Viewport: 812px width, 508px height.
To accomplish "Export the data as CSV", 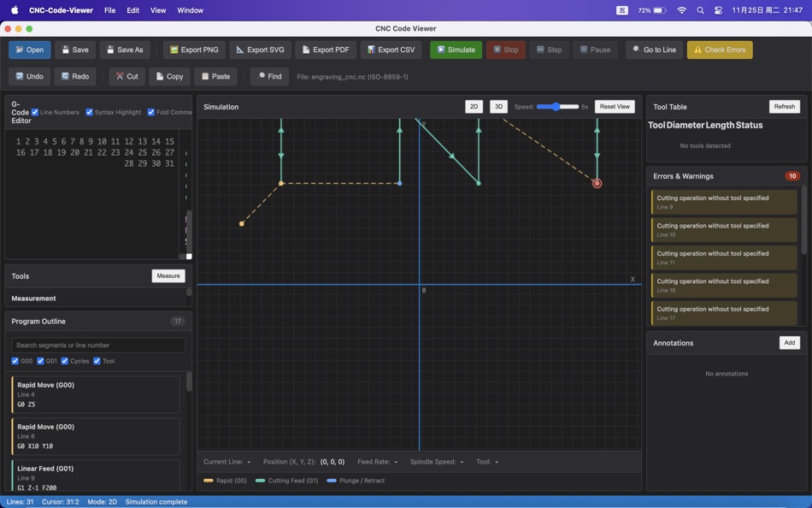I will pos(390,49).
